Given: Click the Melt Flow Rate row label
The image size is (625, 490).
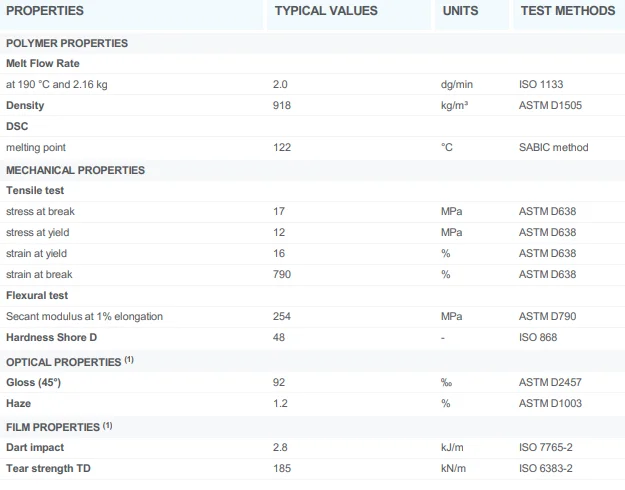Looking at the screenshot, I should 42,63.
